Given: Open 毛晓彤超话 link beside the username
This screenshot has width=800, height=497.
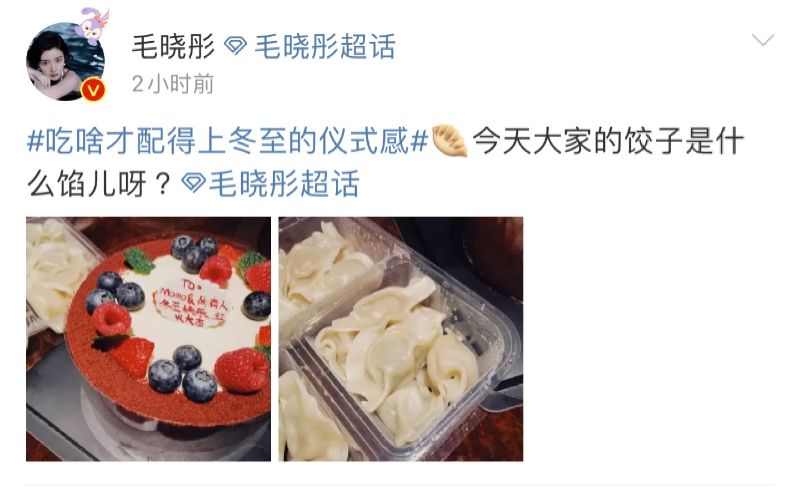Looking at the screenshot, I should [325, 46].
